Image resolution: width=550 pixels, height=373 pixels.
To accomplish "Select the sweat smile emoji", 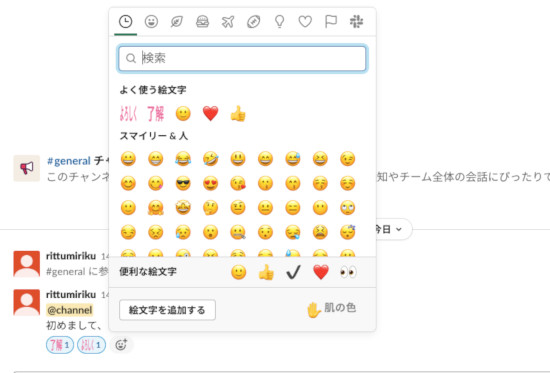I will click(x=293, y=159).
